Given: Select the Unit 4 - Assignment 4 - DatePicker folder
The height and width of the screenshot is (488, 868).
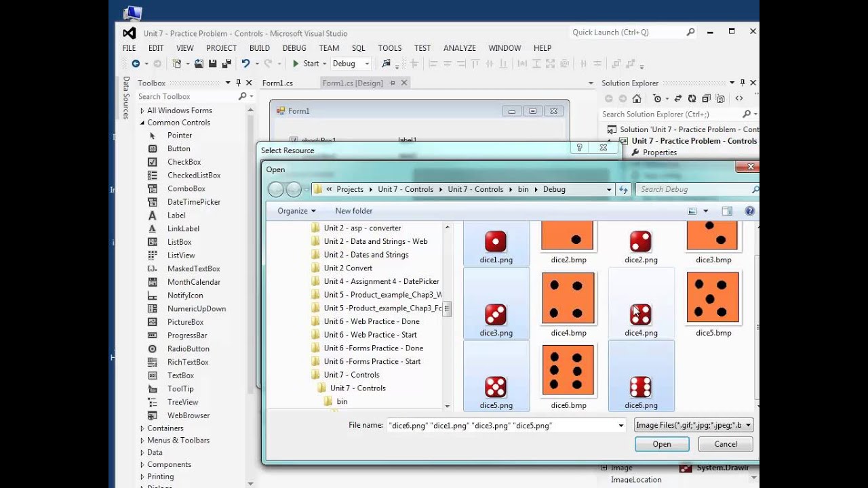Looking at the screenshot, I should click(x=376, y=281).
